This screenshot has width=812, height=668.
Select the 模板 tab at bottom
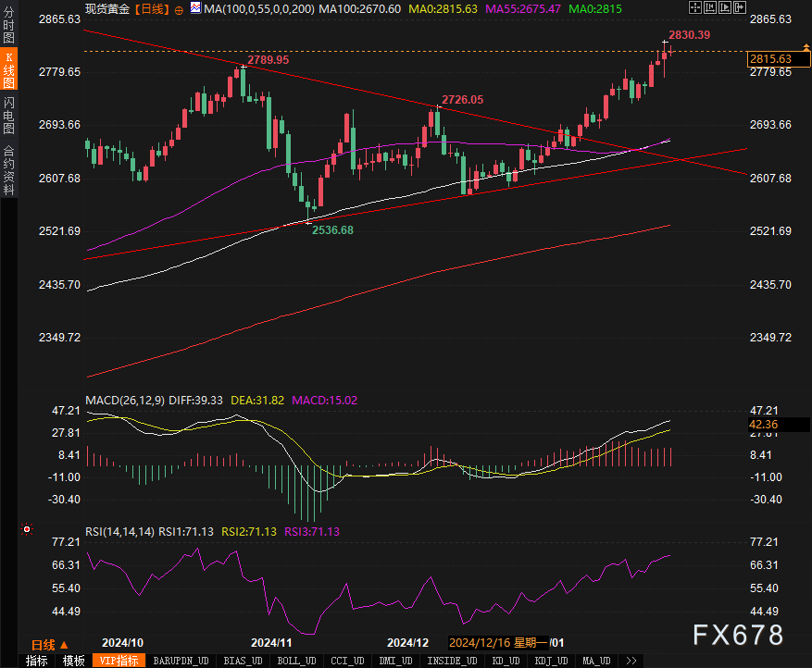(x=73, y=661)
